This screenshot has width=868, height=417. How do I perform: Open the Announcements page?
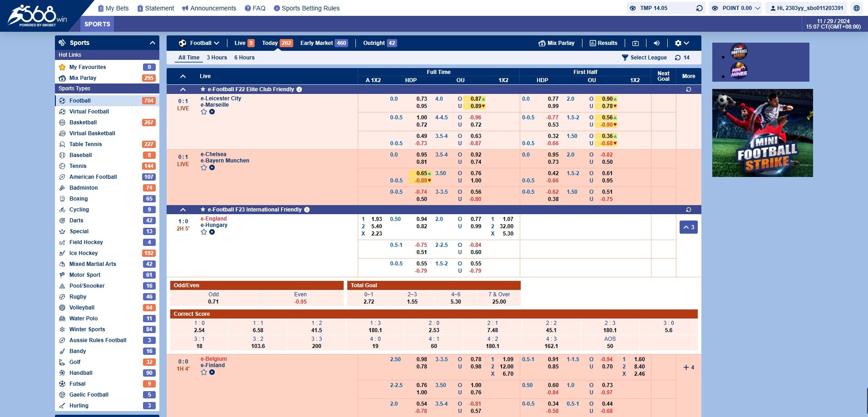(209, 8)
